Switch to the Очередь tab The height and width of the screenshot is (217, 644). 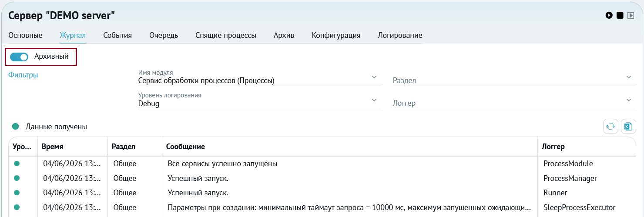[x=164, y=35]
